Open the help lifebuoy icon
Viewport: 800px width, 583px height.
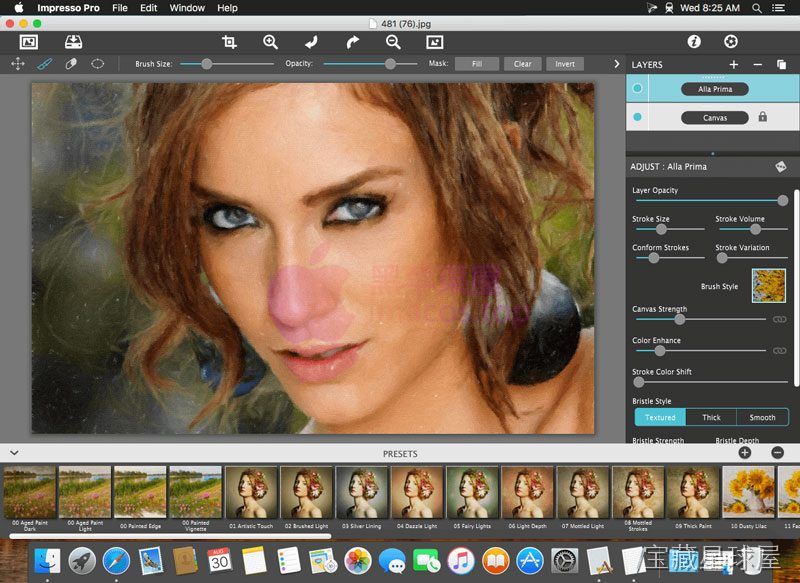731,42
